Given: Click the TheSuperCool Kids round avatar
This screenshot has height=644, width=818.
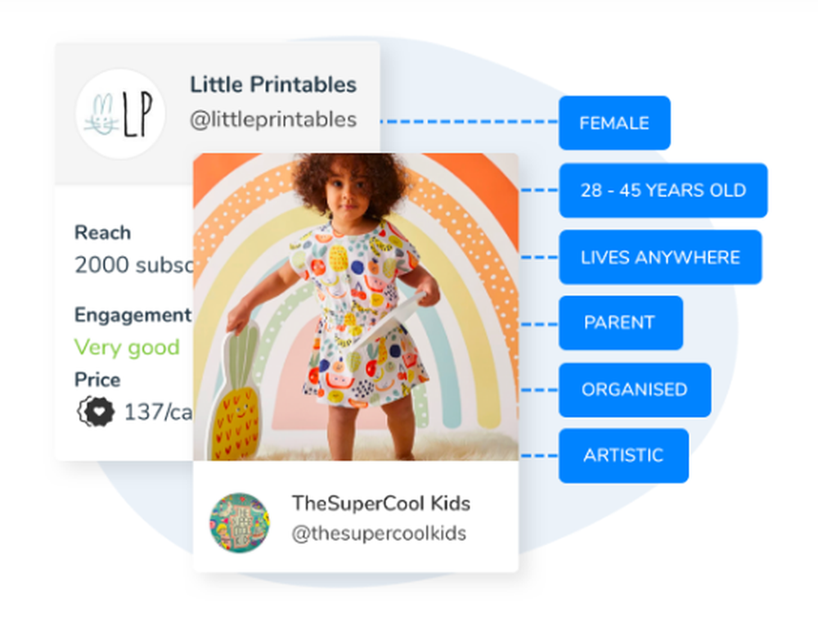Looking at the screenshot, I should coord(240,523).
